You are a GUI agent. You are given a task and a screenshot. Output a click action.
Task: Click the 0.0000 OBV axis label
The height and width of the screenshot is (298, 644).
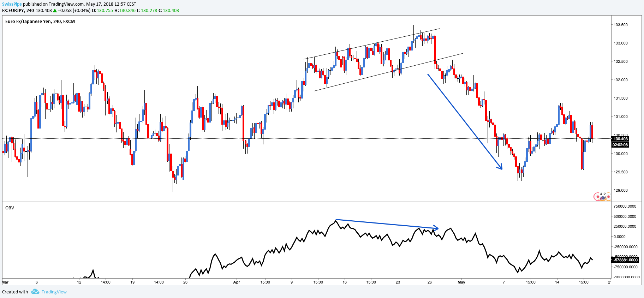point(620,237)
